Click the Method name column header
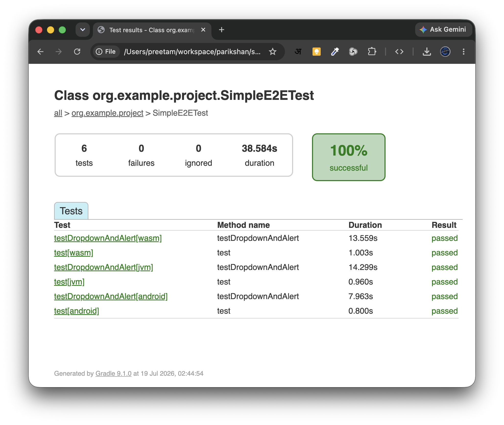Screen dimensions: 504x425 (243, 225)
